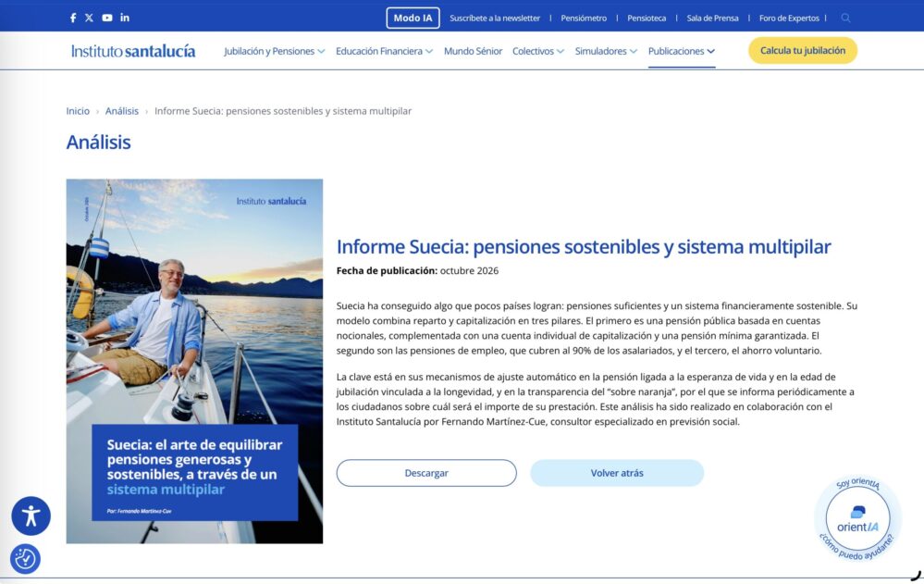This screenshot has width=924, height=584.
Task: Open the LinkedIn social icon
Action: [125, 18]
